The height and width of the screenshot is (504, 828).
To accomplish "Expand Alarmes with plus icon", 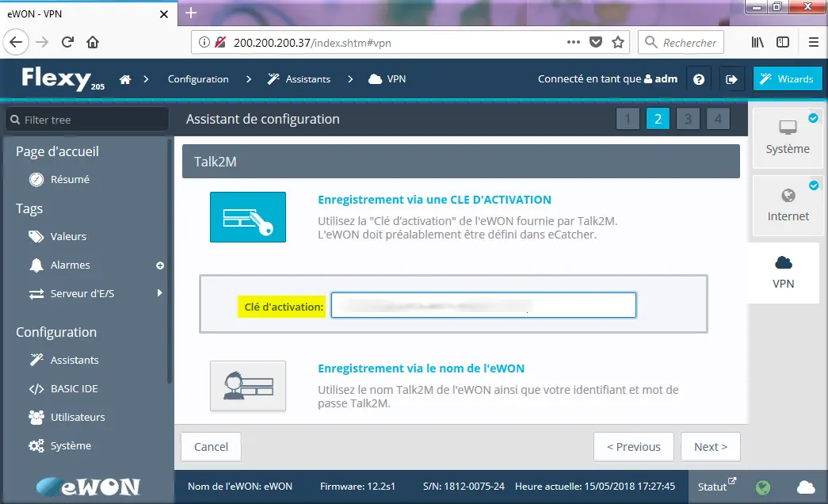I will 160,265.
